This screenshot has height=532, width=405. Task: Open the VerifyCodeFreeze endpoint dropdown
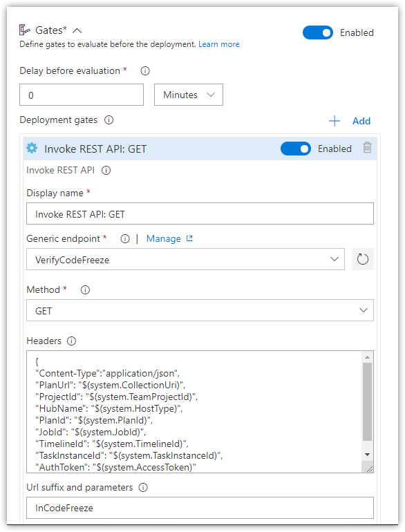click(x=185, y=259)
